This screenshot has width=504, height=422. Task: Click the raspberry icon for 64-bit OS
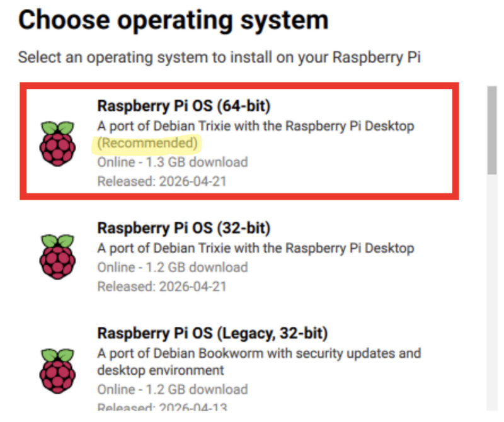click(x=57, y=144)
